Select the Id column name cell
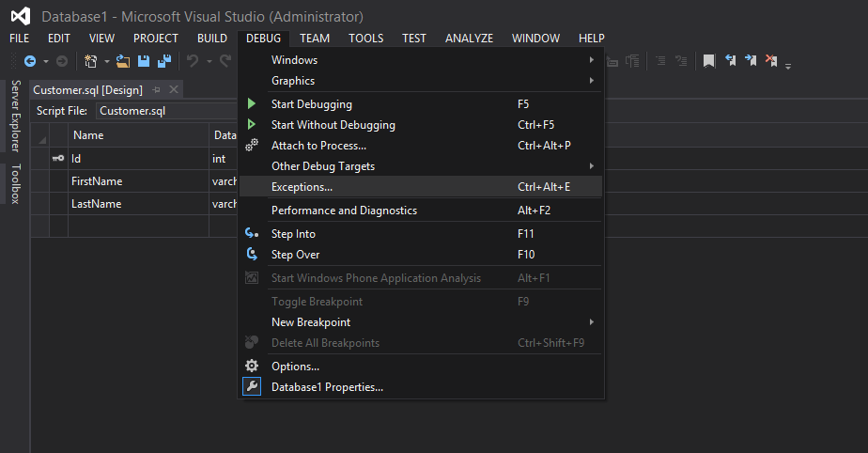Image resolution: width=868 pixels, height=453 pixels. 138,159
